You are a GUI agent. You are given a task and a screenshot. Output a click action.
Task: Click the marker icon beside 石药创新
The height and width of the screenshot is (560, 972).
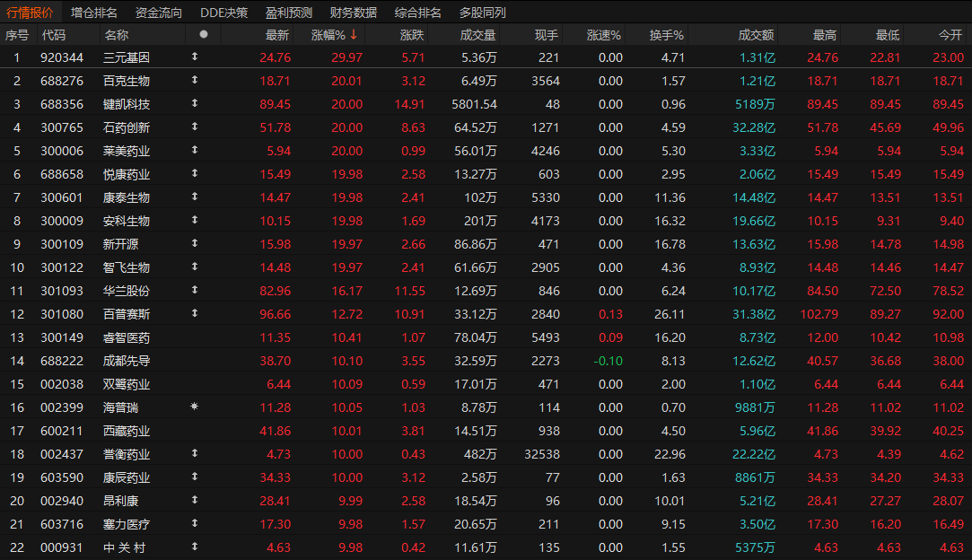coord(195,127)
